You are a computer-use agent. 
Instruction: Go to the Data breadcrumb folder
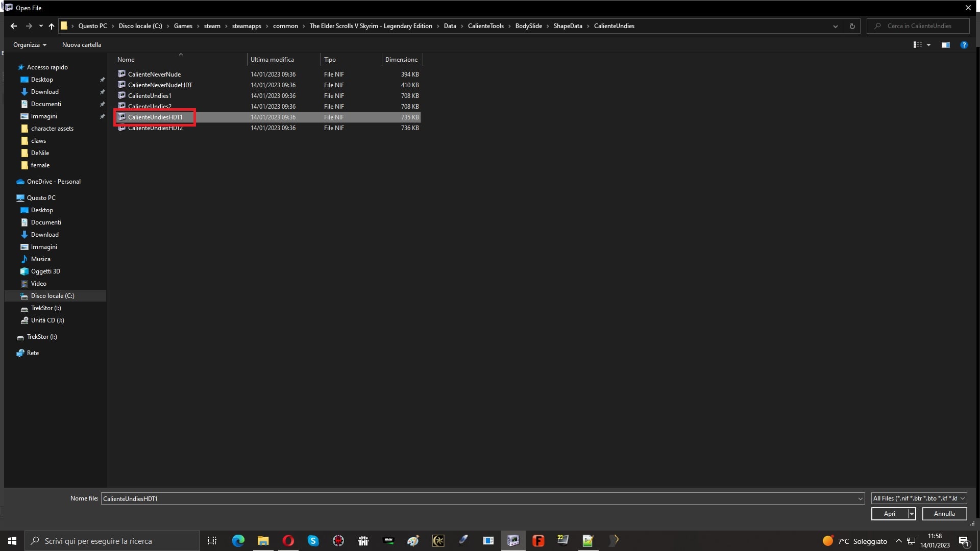[x=450, y=26]
